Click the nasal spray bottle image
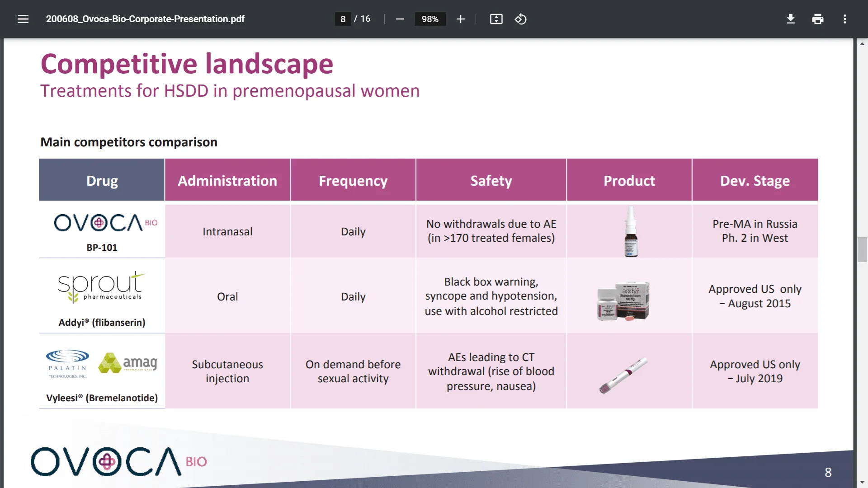Image resolution: width=868 pixels, height=488 pixels. [631, 231]
